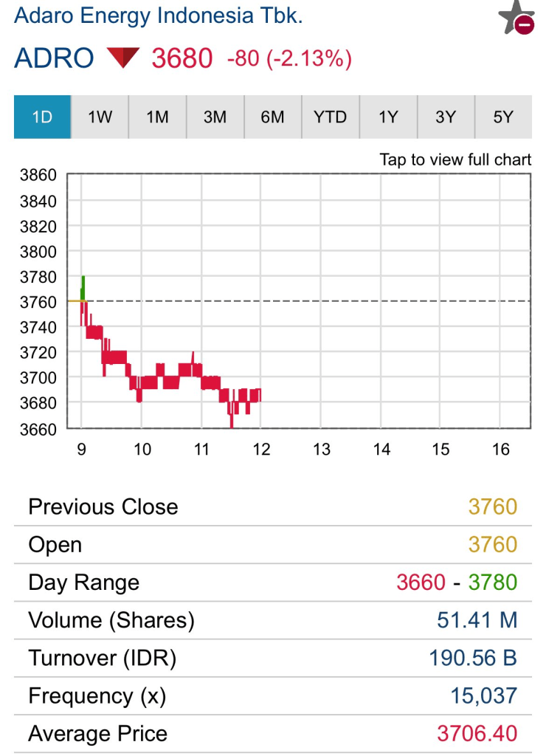Switch to the 1W chart range

pyautogui.click(x=100, y=117)
